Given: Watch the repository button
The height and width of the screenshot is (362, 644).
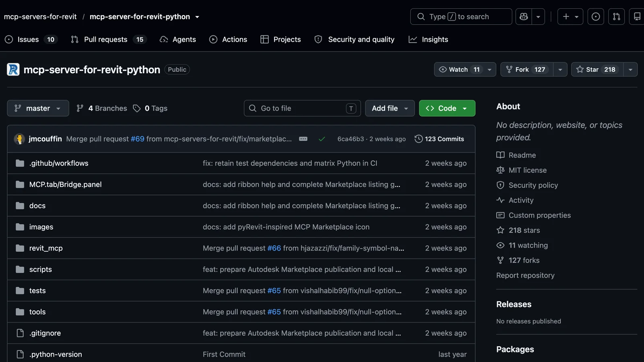Looking at the screenshot, I should click(x=465, y=70).
